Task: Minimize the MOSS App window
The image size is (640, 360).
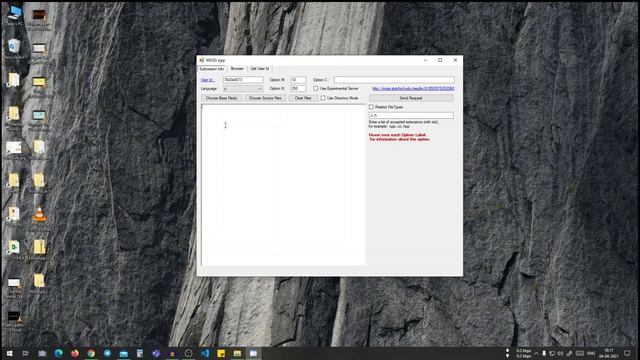Action: (x=425, y=60)
